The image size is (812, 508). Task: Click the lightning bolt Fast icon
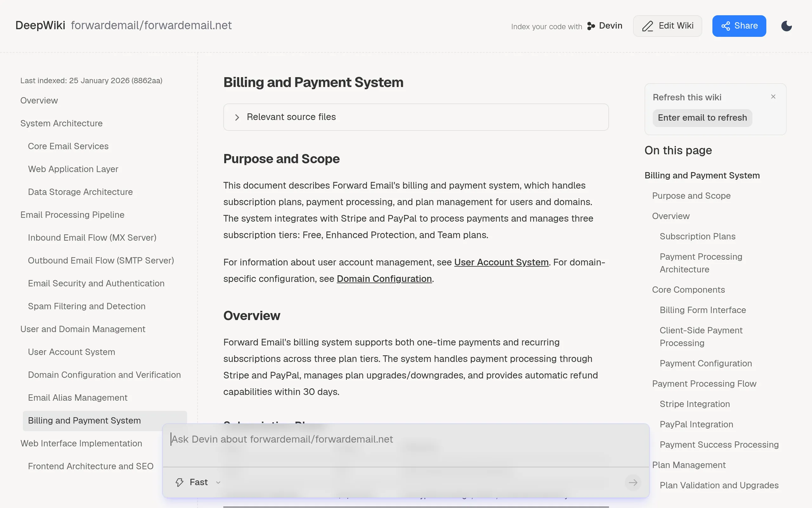(180, 483)
